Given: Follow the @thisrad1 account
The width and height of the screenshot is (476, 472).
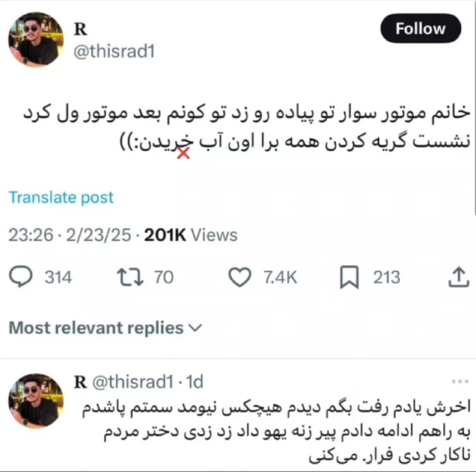Looking at the screenshot, I should click(421, 29).
